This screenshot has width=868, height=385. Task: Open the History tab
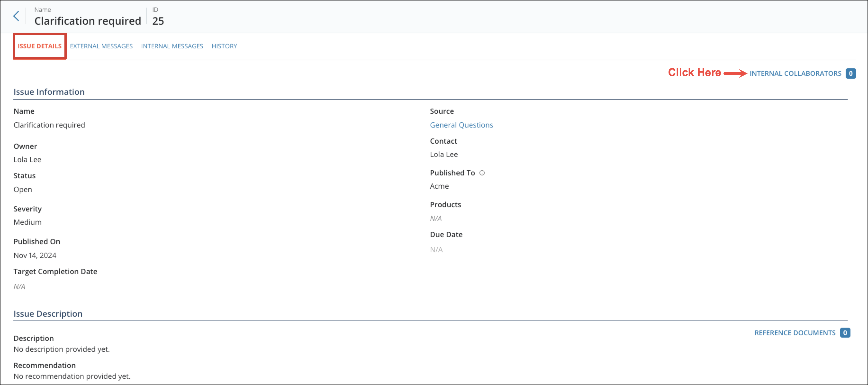224,46
